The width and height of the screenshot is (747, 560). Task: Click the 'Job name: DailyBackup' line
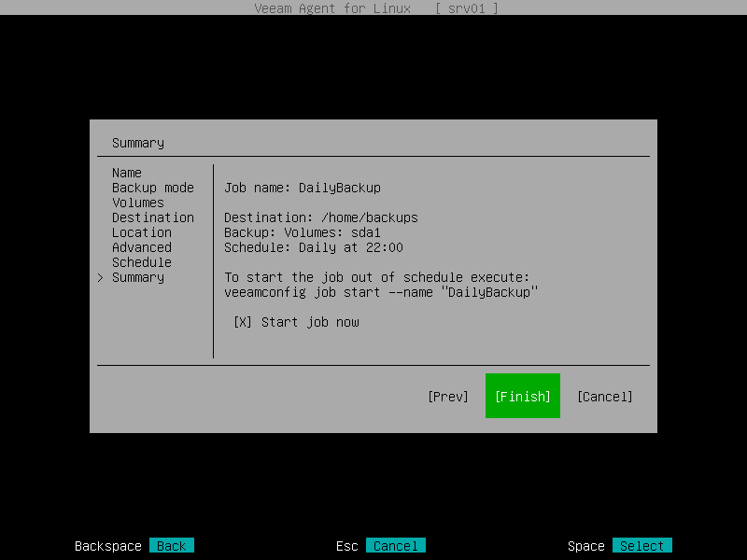(303, 189)
